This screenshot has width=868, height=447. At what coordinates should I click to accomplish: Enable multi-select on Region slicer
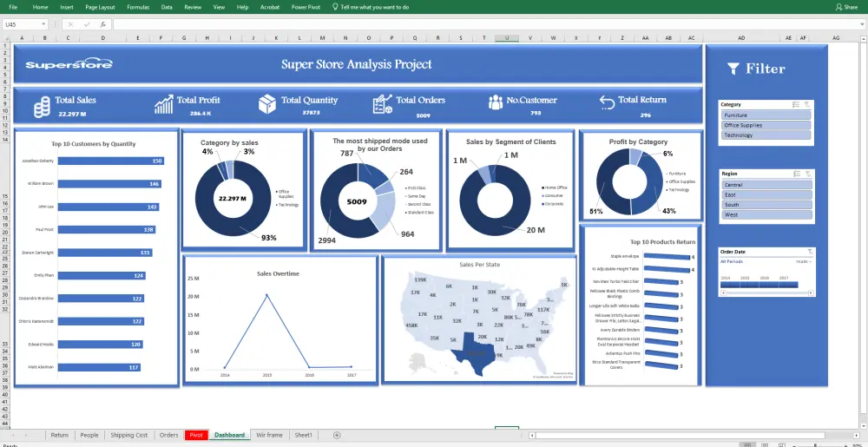tap(797, 174)
